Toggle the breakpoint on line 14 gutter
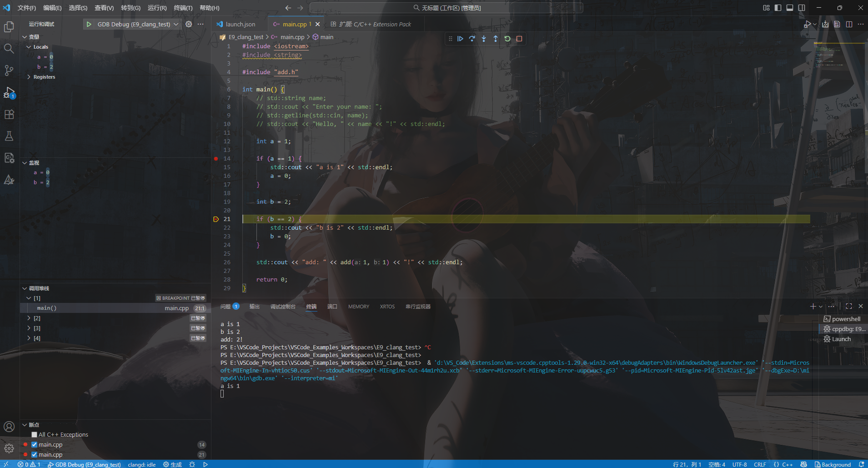Image resolution: width=868 pixels, height=468 pixels. click(216, 159)
